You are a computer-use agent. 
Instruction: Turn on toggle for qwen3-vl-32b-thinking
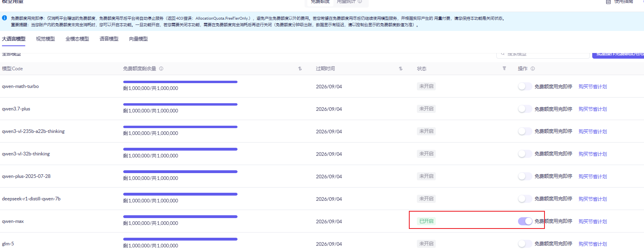click(525, 154)
